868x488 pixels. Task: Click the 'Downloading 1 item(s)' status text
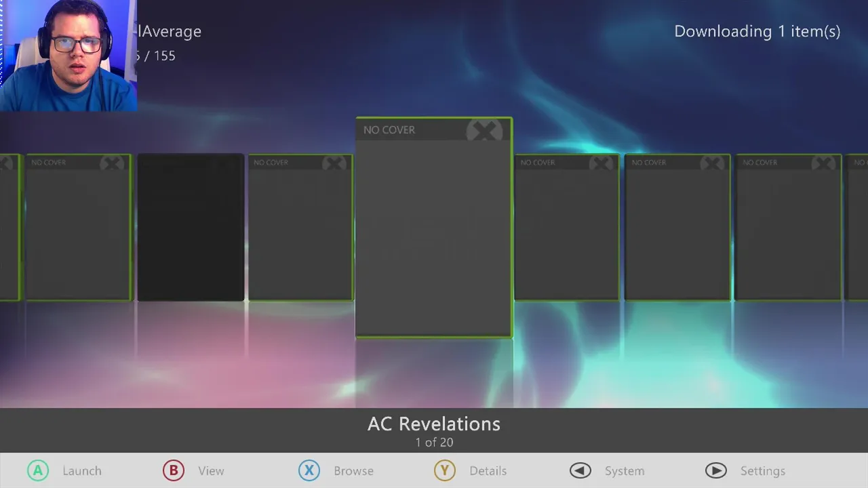(x=757, y=31)
